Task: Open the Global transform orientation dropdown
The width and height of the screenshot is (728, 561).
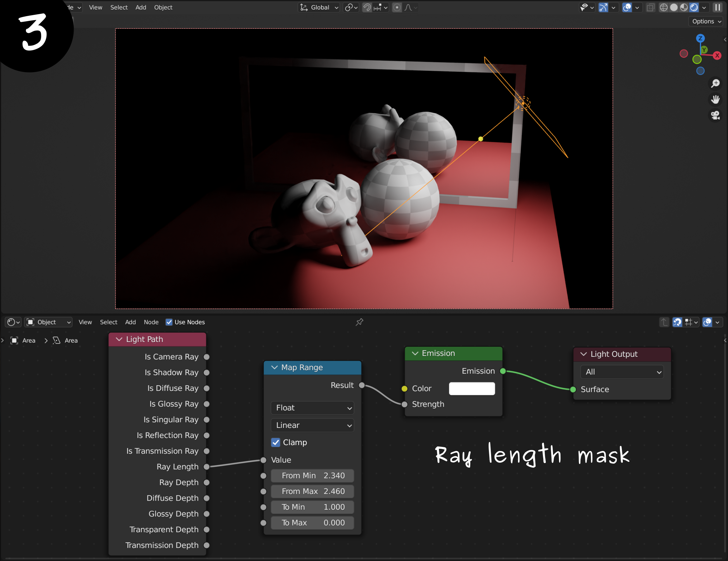Action: click(319, 7)
